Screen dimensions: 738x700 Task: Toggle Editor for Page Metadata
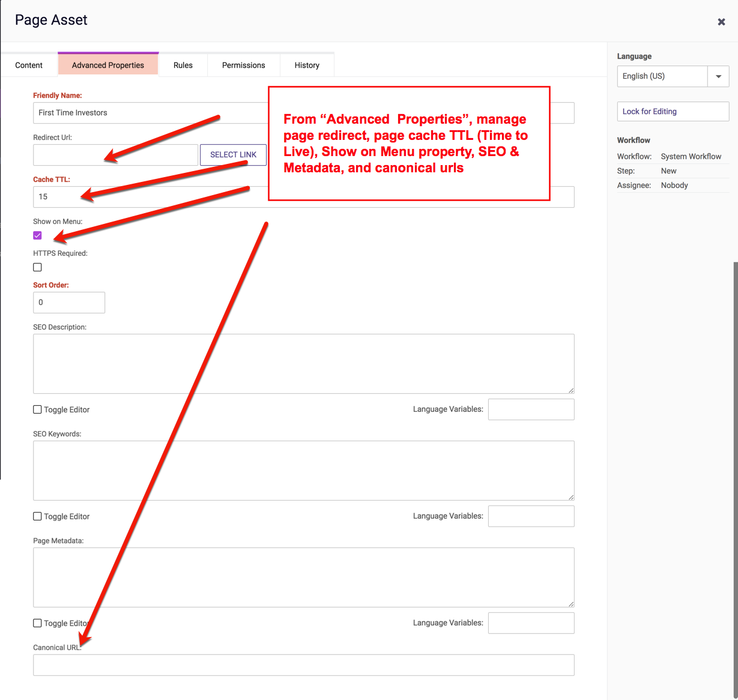37,623
